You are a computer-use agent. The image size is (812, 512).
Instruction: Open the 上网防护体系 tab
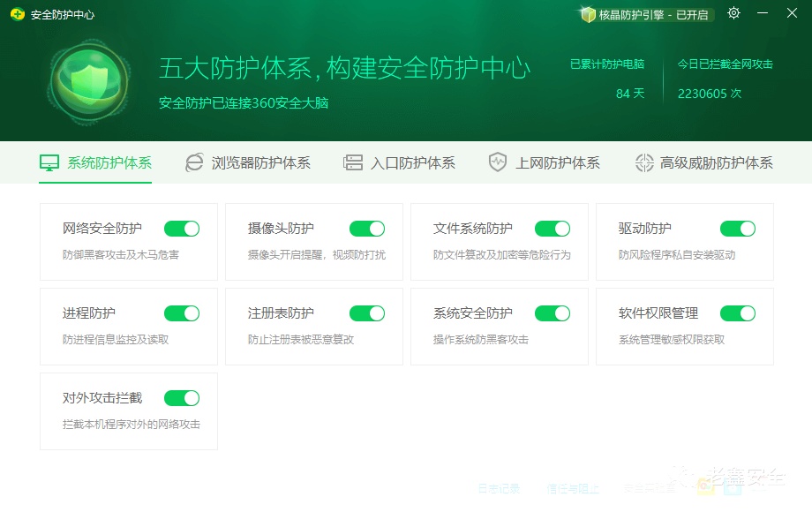545,162
